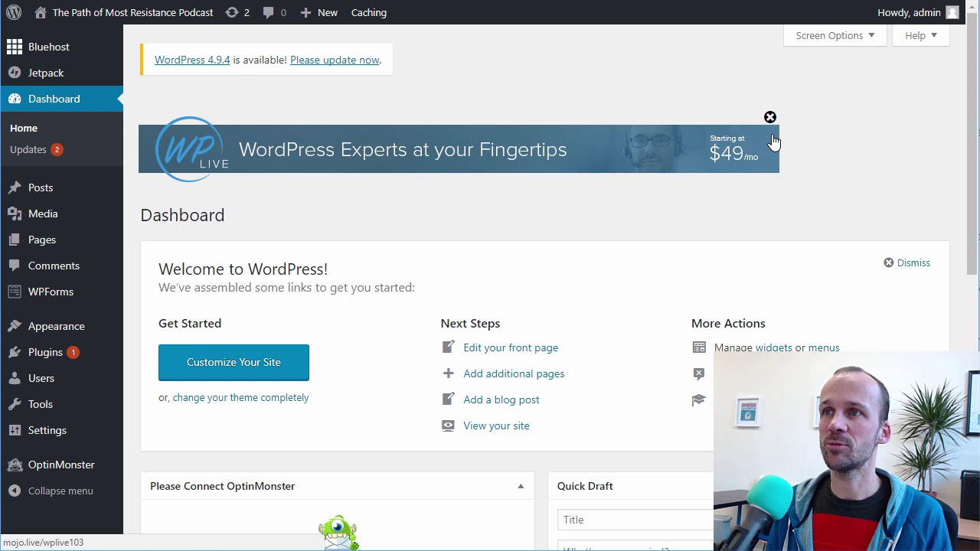Close the WP Live banner ad
The image size is (980, 551).
pyautogui.click(x=770, y=117)
